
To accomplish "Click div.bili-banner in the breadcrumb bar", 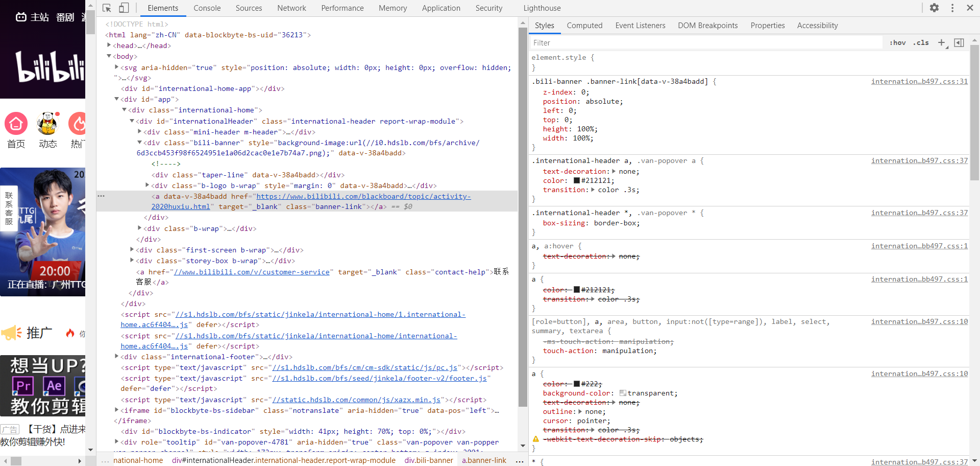I will click(429, 460).
